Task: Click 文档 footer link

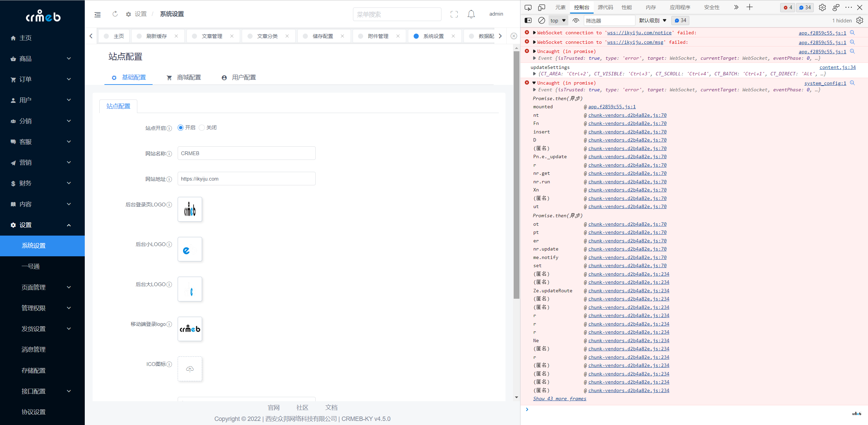Action: pyautogui.click(x=331, y=407)
